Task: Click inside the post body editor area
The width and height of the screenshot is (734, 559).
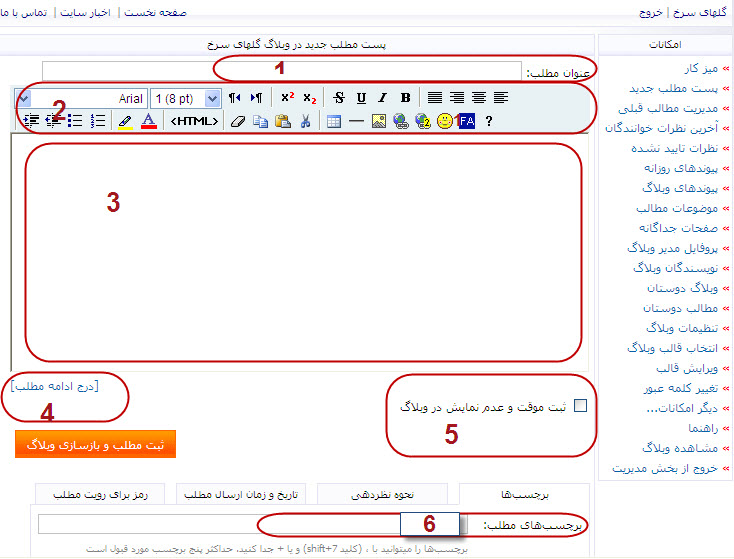Action: coord(300,252)
